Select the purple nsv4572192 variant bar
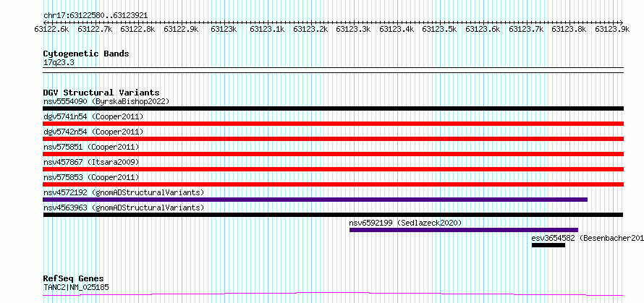 (315, 200)
